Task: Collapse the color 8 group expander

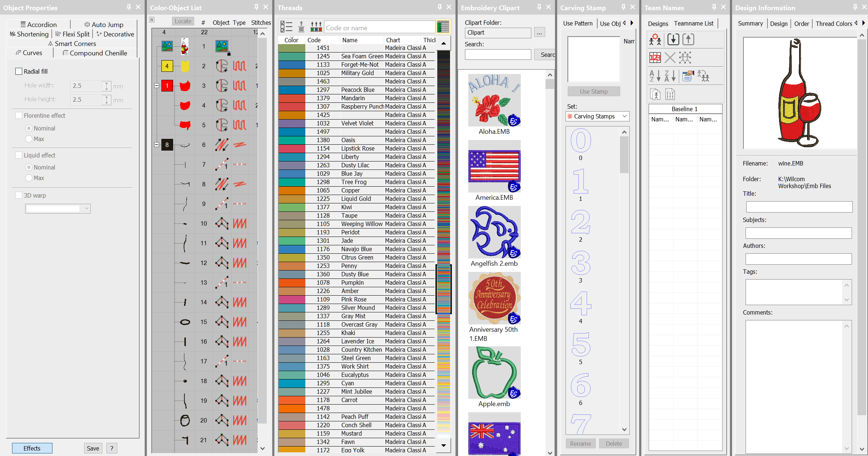Action: [x=156, y=145]
